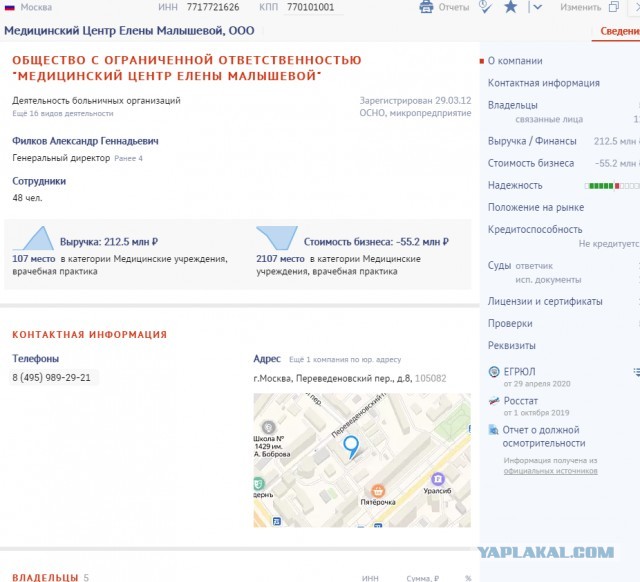Go to Кредитоспособность in the sidebar

click(535, 229)
